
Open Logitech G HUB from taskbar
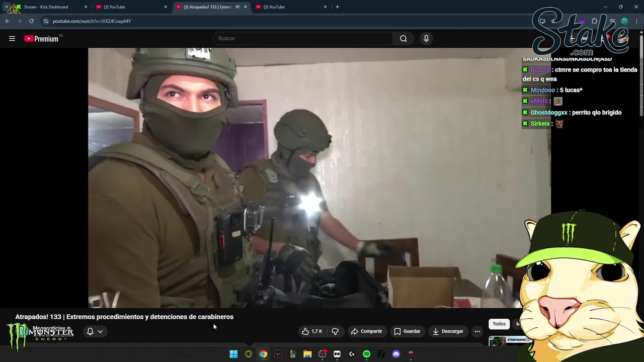(352, 354)
